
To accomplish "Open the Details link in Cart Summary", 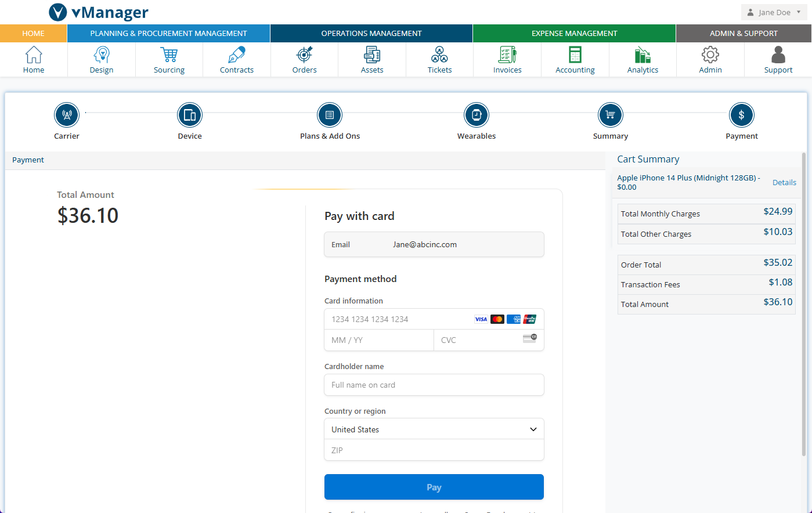I will tap(784, 182).
